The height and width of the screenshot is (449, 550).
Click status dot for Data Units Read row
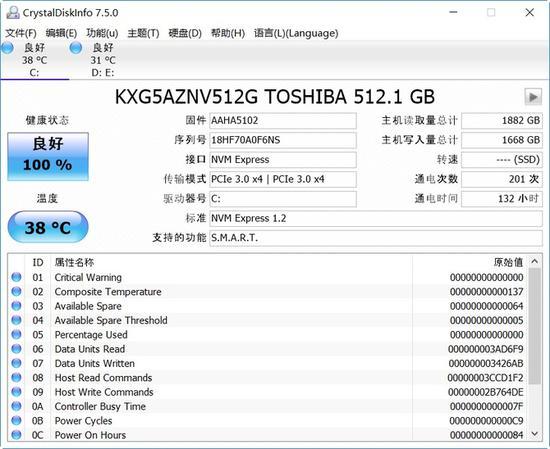point(16,349)
